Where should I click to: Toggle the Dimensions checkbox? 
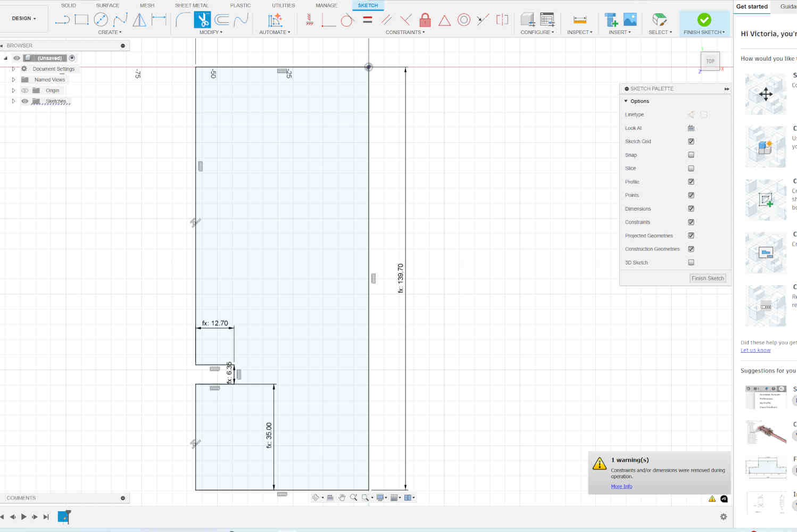(x=691, y=209)
